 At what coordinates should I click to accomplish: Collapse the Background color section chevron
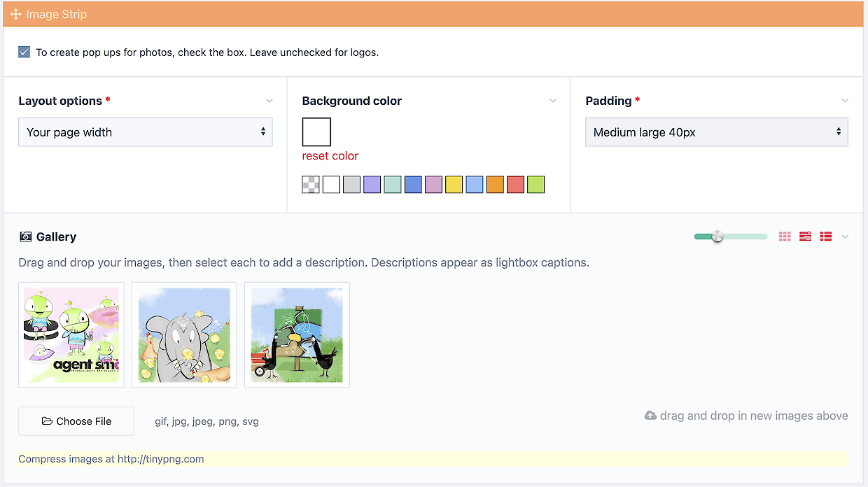click(553, 101)
